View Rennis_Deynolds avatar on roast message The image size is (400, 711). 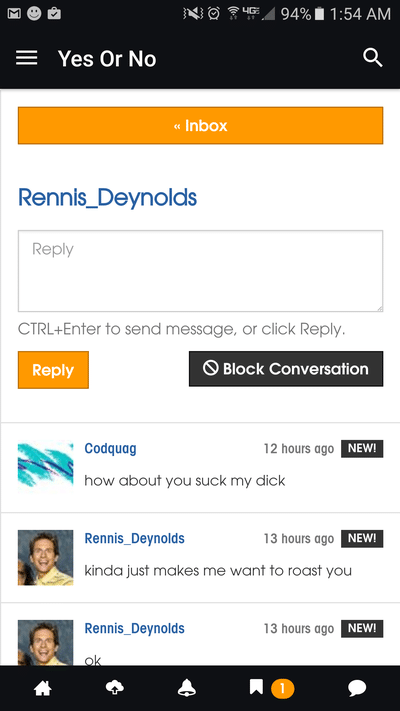45,557
